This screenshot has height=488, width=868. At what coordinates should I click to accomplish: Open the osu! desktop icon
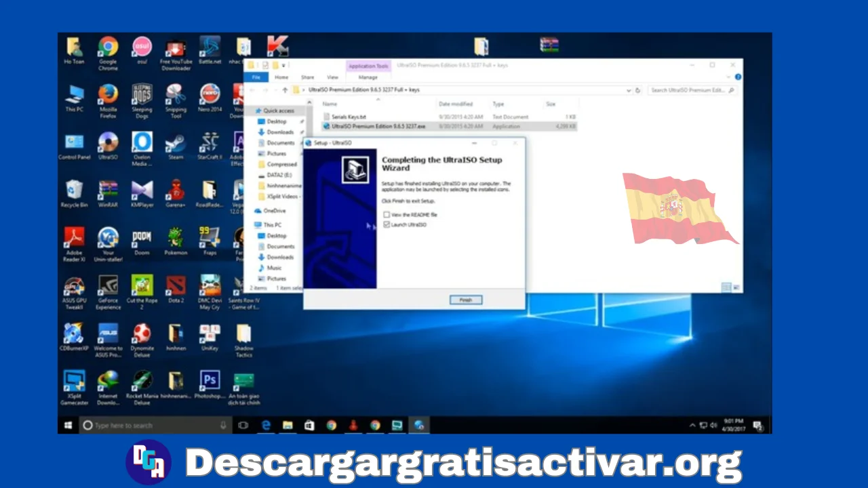tap(142, 52)
